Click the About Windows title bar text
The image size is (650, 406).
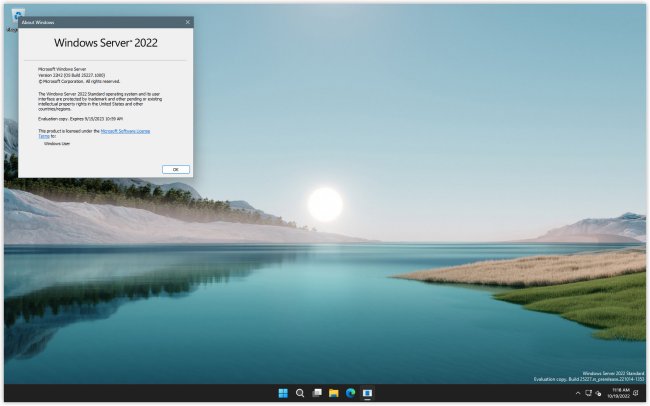tap(38, 22)
